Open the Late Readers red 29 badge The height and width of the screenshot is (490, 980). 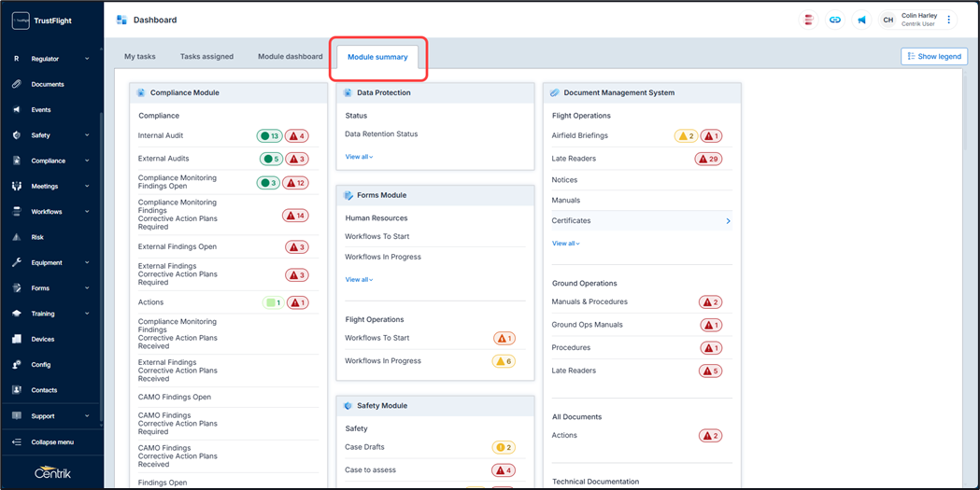708,159
